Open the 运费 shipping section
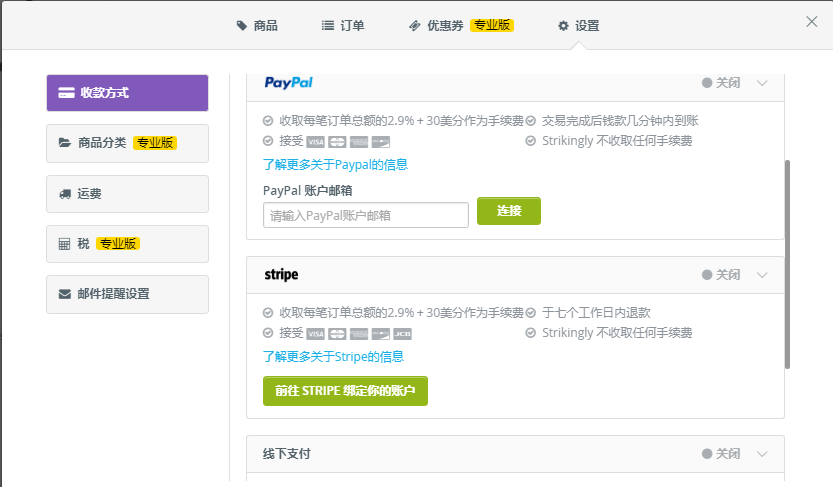The width and height of the screenshot is (833, 487). (x=128, y=194)
